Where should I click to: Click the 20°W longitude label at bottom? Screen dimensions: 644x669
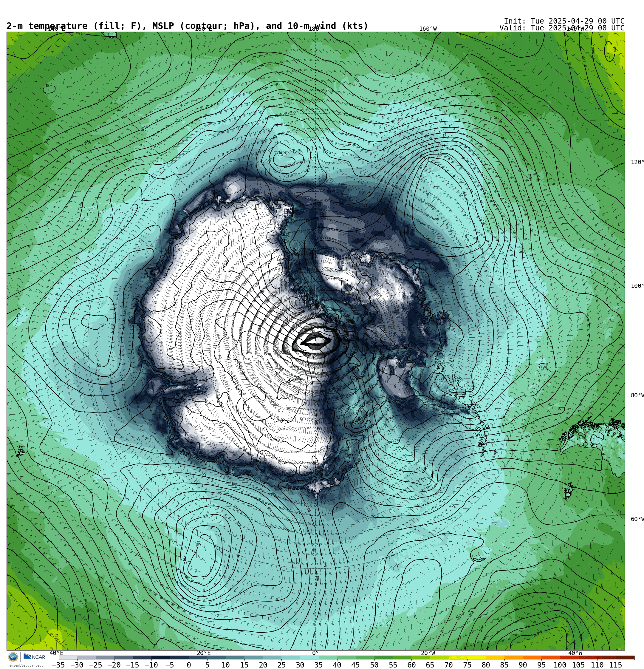[x=428, y=653]
